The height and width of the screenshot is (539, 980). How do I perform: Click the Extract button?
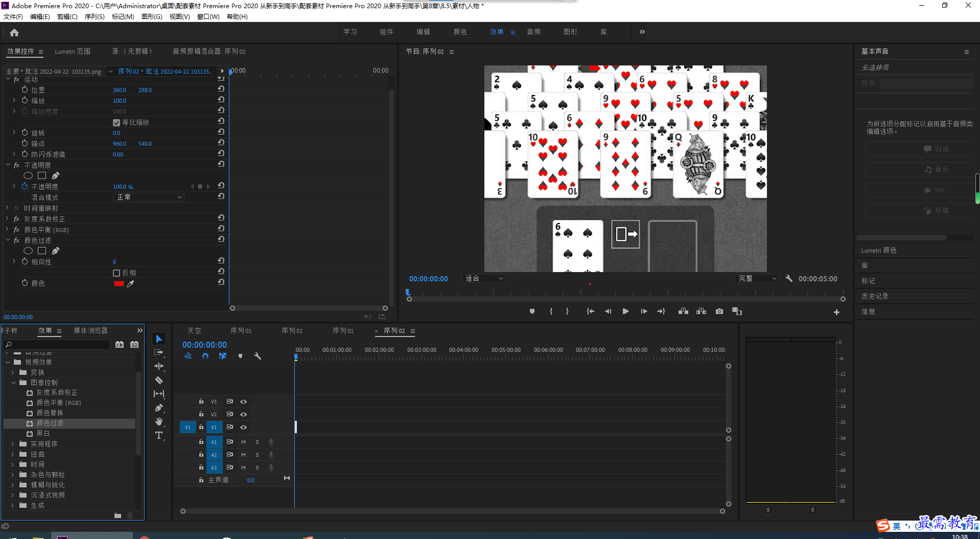701,311
